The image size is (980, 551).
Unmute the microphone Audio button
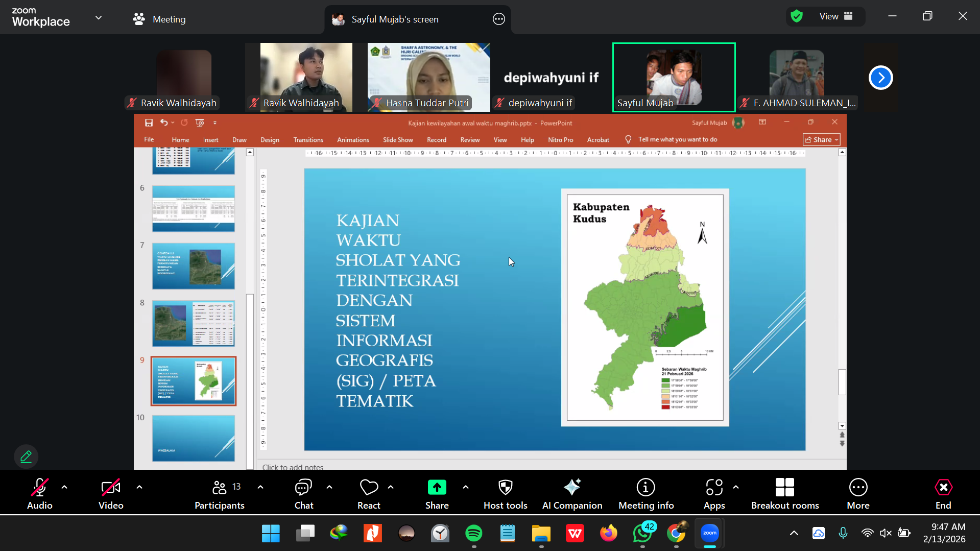(x=39, y=493)
